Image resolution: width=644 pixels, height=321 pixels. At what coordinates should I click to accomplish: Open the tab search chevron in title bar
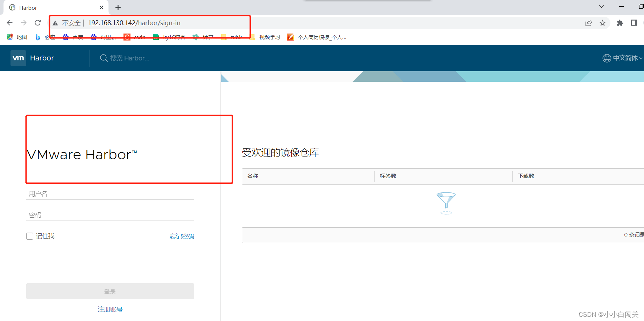pos(601,7)
